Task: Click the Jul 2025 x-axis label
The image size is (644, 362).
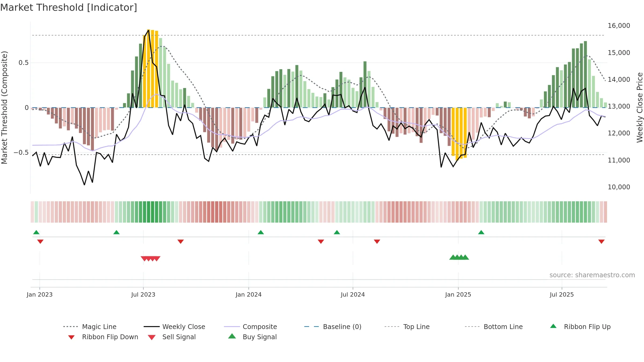Action: coord(562,294)
